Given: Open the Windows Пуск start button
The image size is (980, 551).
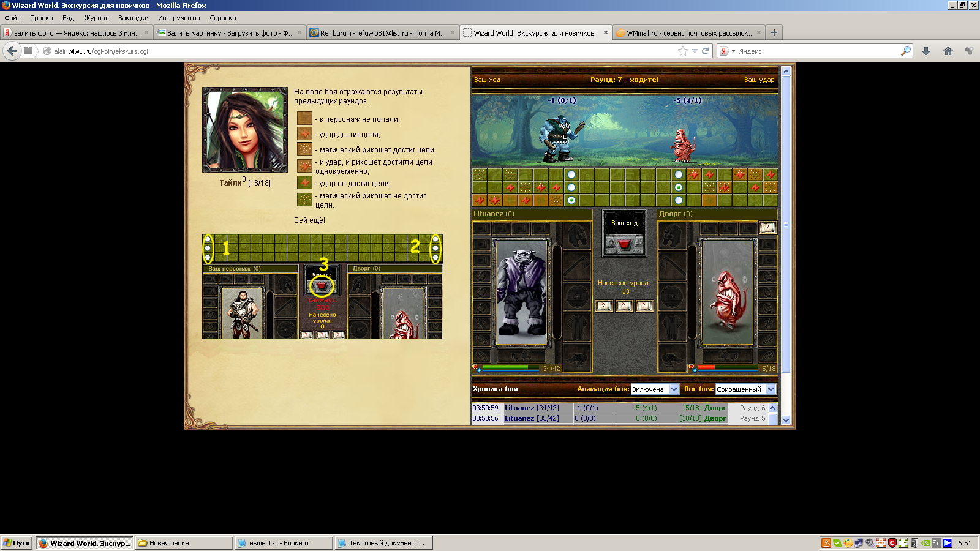Looking at the screenshot, I should click(17, 543).
